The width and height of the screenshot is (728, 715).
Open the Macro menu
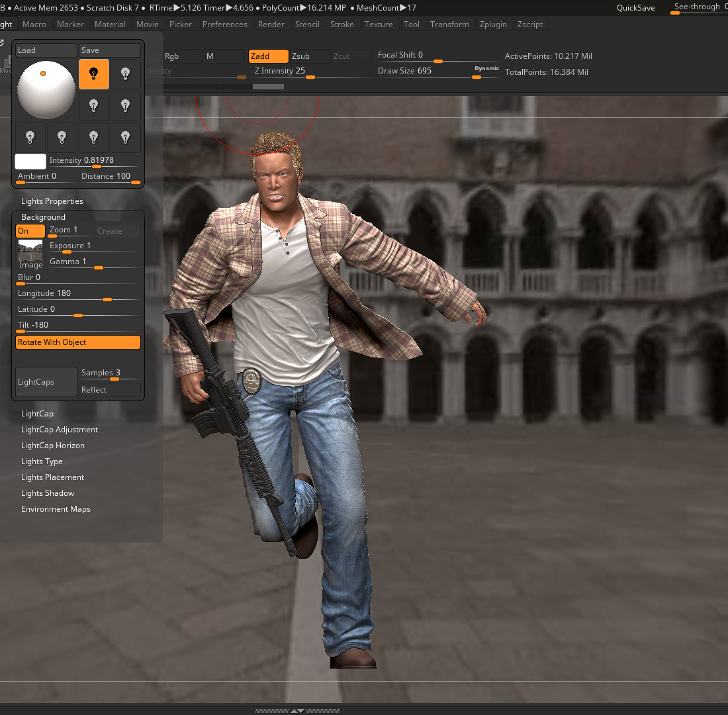point(34,24)
